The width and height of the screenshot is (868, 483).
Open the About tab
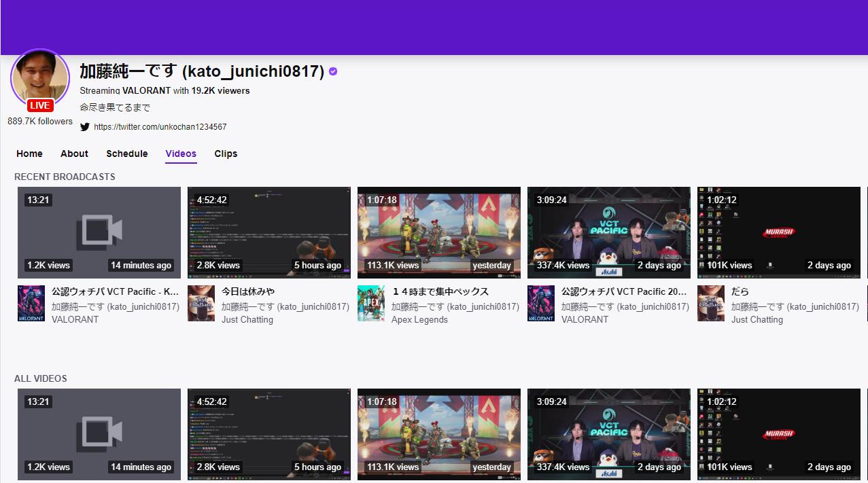(x=74, y=154)
